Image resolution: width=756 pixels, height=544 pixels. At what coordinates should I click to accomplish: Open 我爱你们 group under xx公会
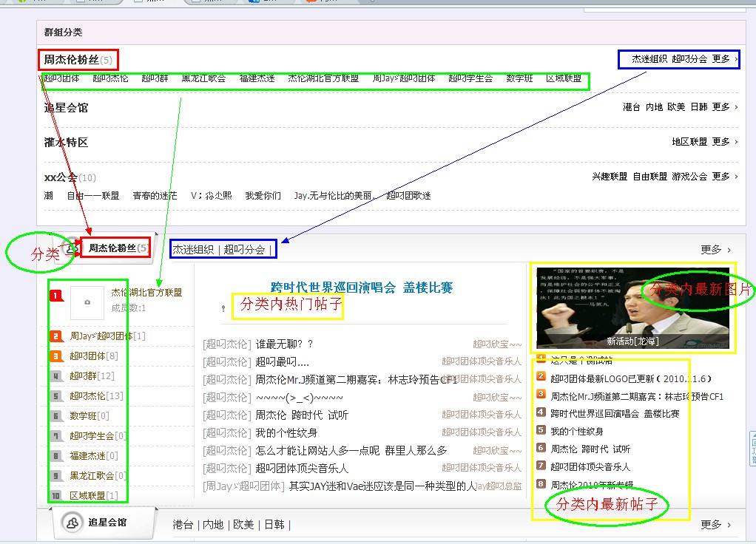click(x=263, y=196)
